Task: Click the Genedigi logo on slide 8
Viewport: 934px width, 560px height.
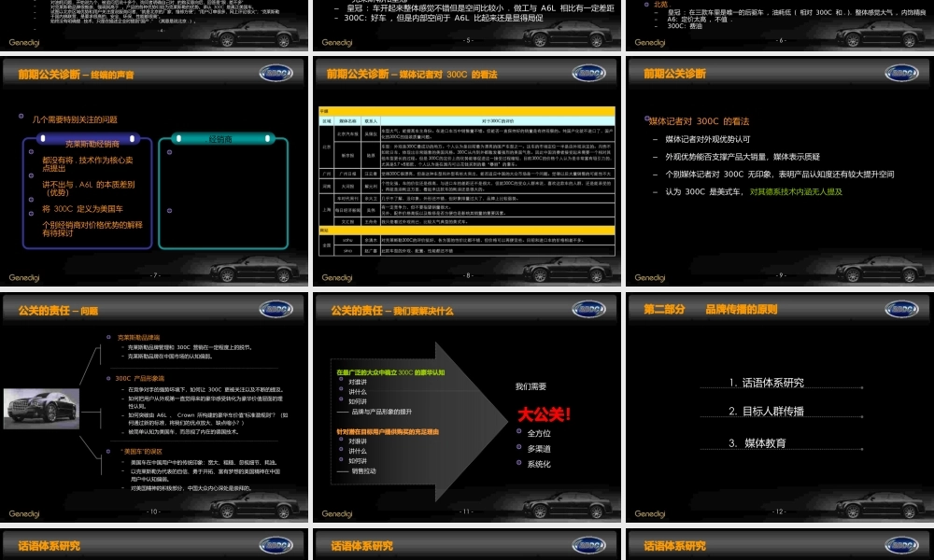Action: [336, 278]
